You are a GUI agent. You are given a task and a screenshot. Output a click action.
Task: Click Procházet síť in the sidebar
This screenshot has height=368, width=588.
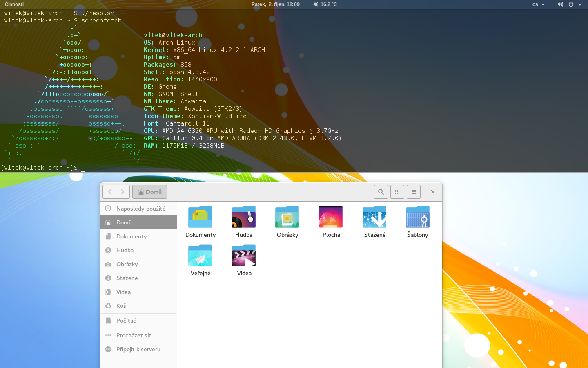pyautogui.click(x=138, y=335)
